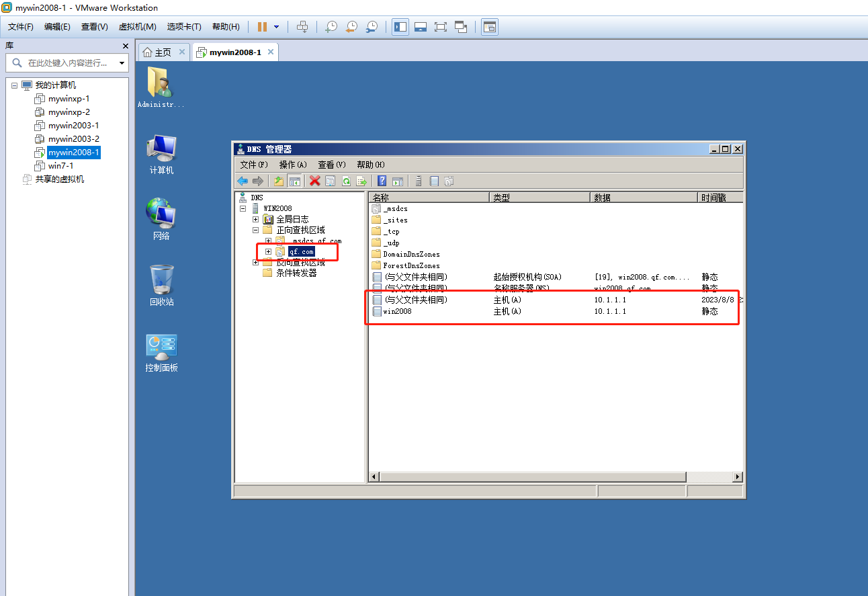Image resolution: width=868 pixels, height=596 pixels.
Task: Switch to VMware Unity mode
Action: click(461, 27)
